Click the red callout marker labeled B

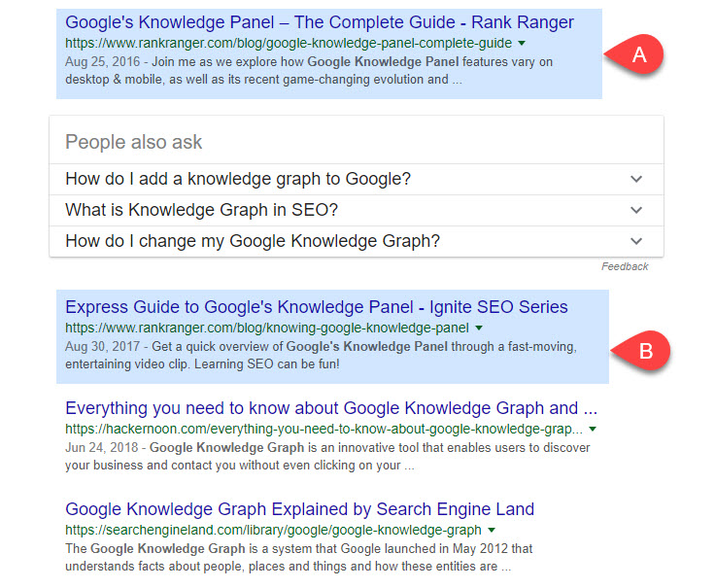point(643,351)
